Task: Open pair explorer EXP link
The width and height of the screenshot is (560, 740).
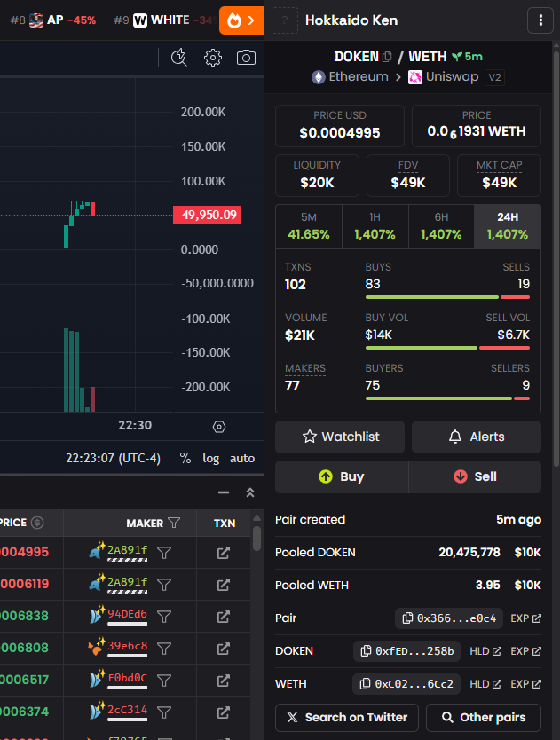Action: 526,618
